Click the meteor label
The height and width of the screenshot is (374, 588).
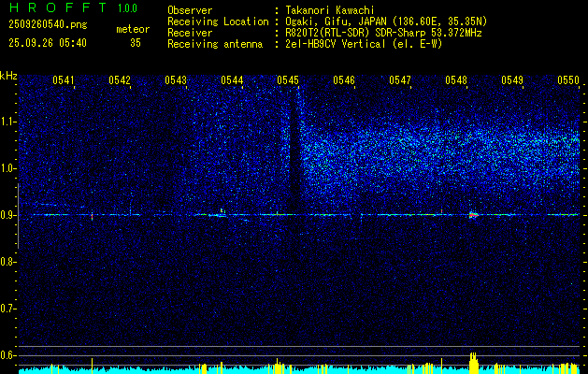(x=133, y=29)
